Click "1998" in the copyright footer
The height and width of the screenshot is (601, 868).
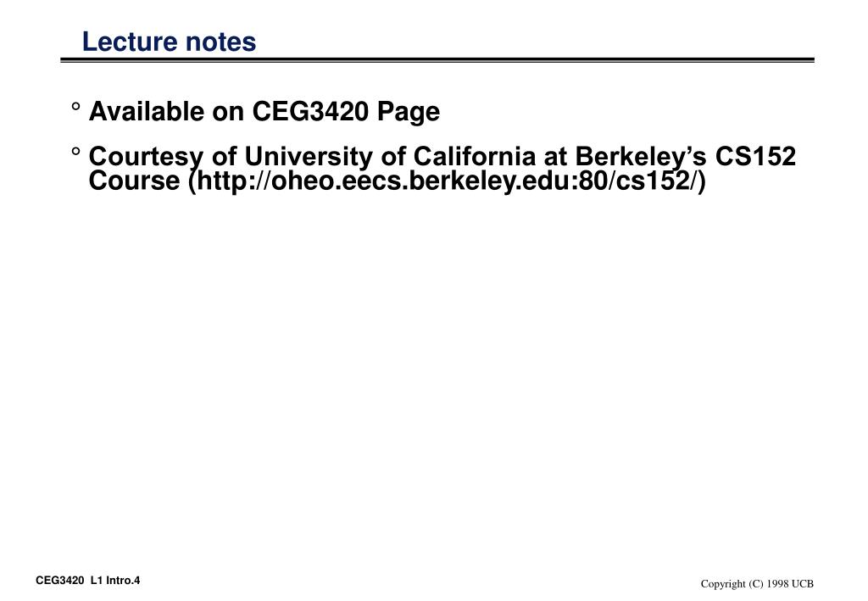click(x=777, y=584)
